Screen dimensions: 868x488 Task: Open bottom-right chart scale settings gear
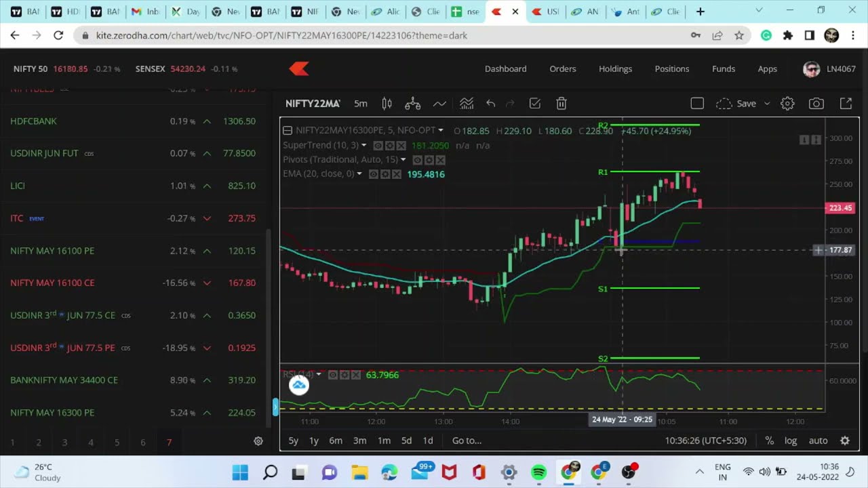(845, 441)
